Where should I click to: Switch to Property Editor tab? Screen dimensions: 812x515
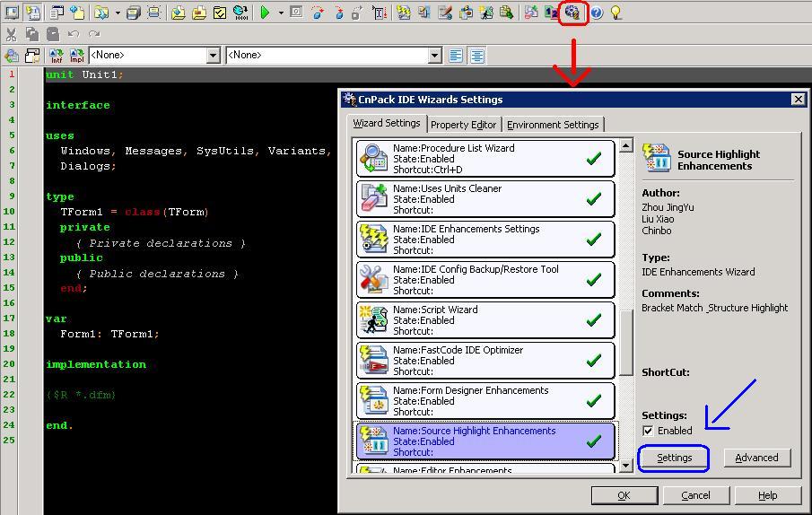464,125
